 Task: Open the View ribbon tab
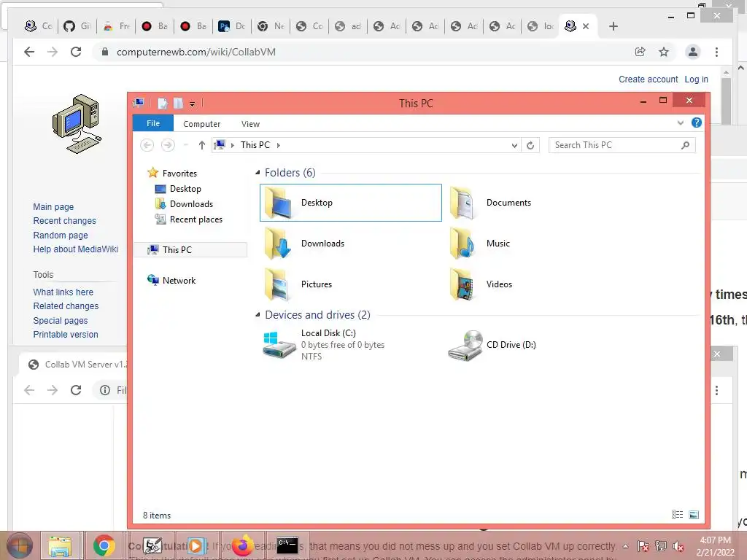click(x=251, y=124)
